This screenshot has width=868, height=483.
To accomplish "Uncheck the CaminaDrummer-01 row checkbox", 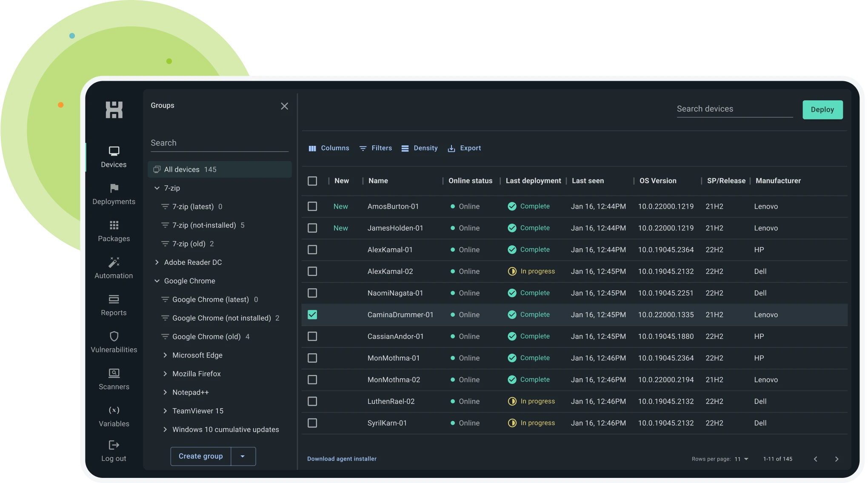I will tap(312, 315).
